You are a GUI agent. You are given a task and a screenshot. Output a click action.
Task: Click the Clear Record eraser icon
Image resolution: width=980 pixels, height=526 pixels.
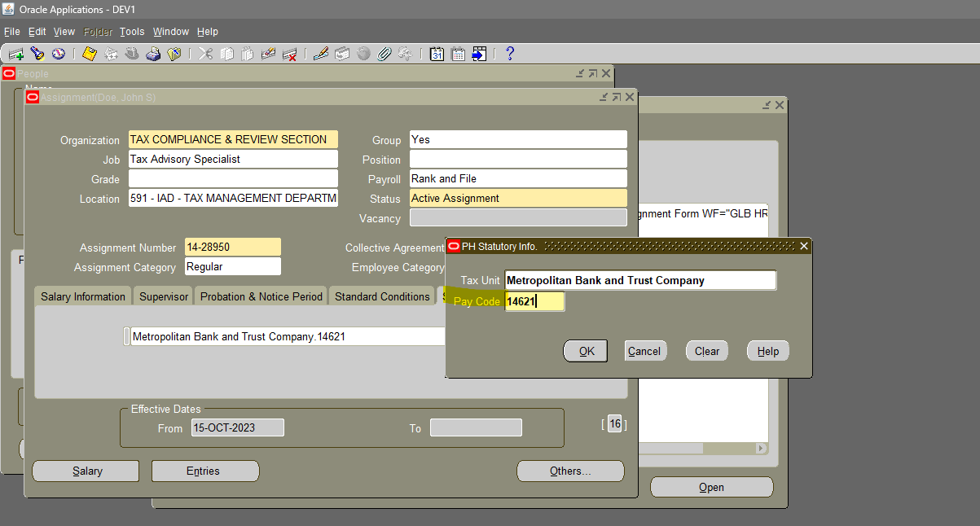(x=269, y=54)
